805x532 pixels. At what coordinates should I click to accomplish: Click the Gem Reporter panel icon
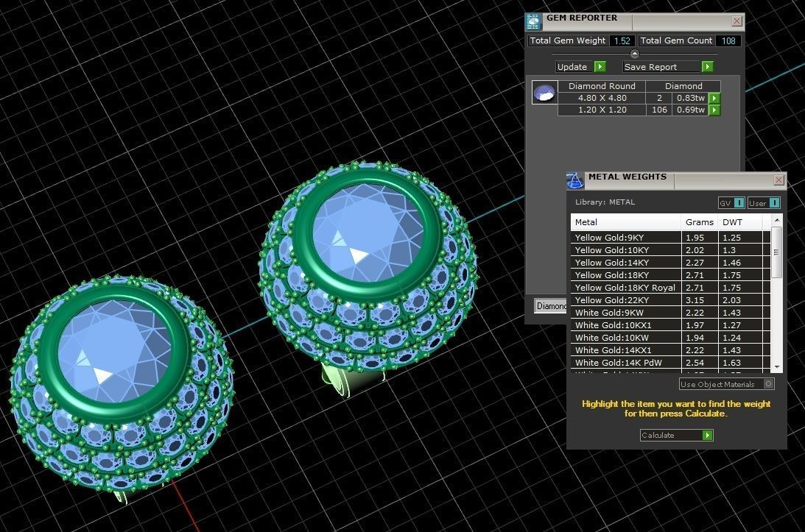coord(533,21)
